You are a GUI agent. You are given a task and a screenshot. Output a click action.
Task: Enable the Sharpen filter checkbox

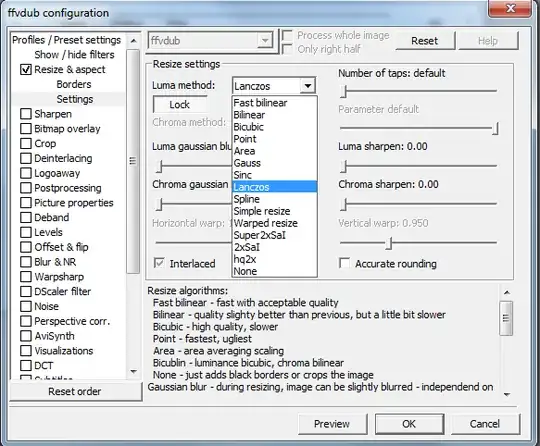(x=26, y=114)
